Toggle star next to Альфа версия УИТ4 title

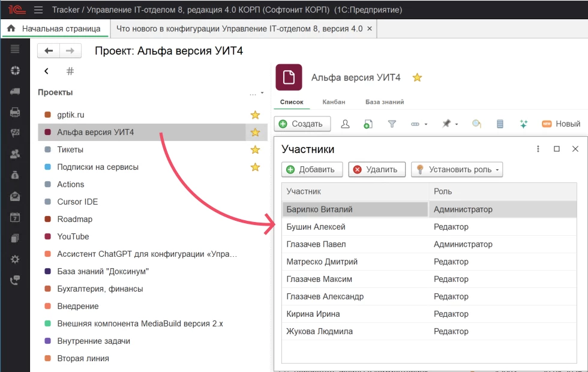(417, 77)
